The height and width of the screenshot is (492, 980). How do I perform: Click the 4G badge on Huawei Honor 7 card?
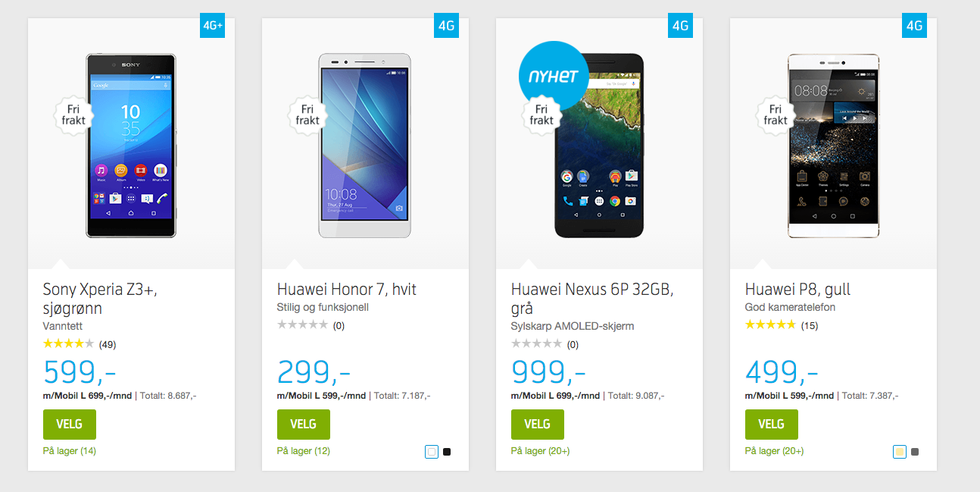point(446,25)
